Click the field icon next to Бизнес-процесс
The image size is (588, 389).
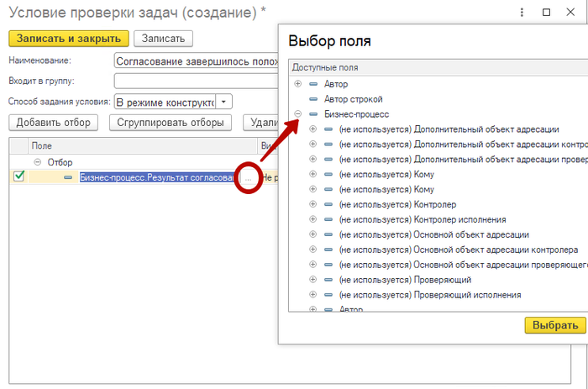(313, 114)
